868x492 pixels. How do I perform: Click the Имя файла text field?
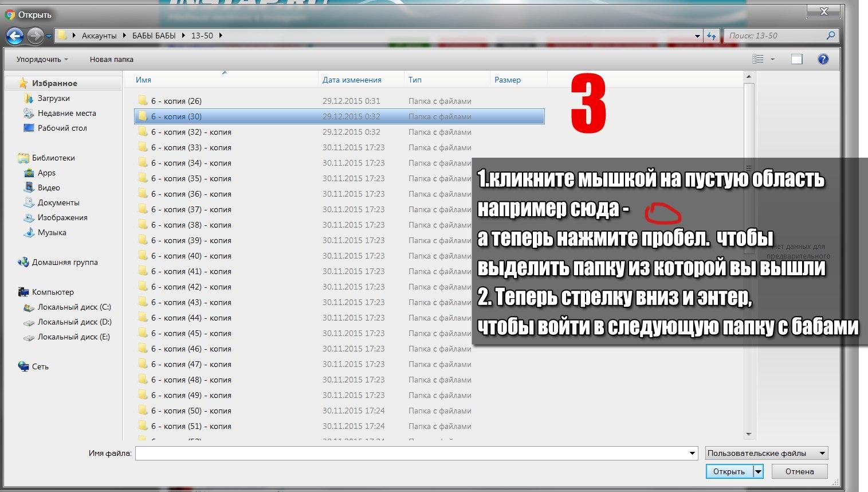point(411,453)
